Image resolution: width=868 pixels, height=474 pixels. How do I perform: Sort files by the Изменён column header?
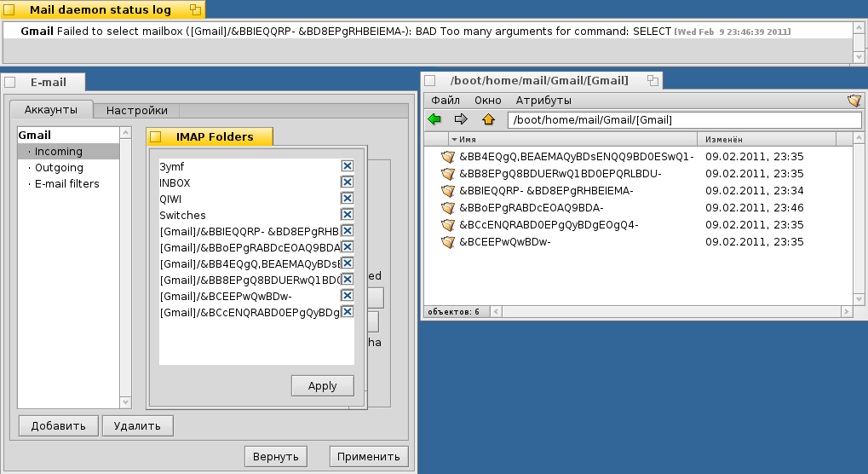(766, 139)
